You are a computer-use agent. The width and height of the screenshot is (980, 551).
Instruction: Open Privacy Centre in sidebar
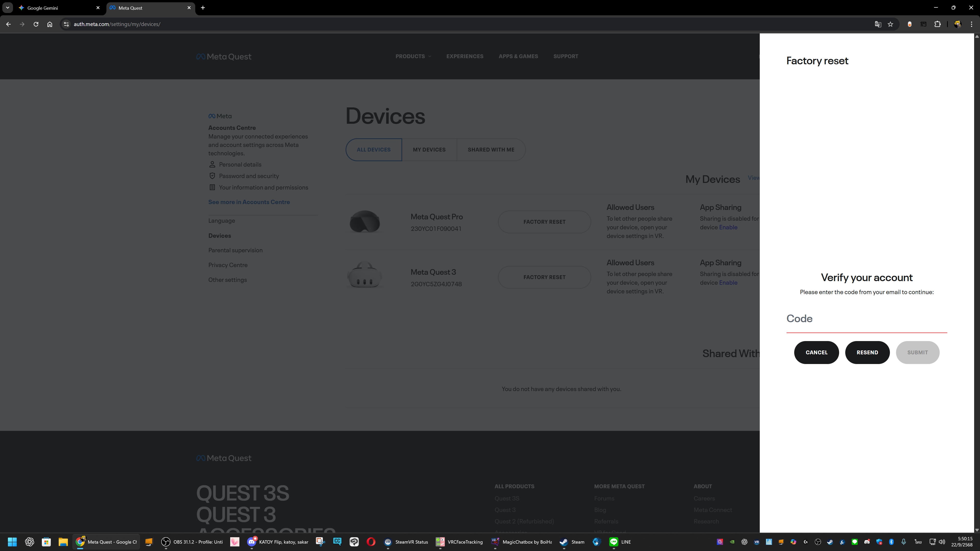227,265
